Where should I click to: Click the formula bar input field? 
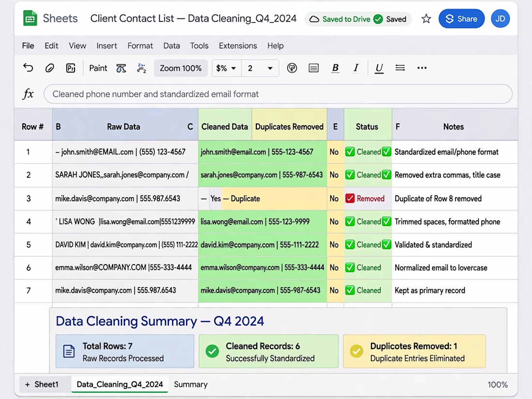[278, 94]
